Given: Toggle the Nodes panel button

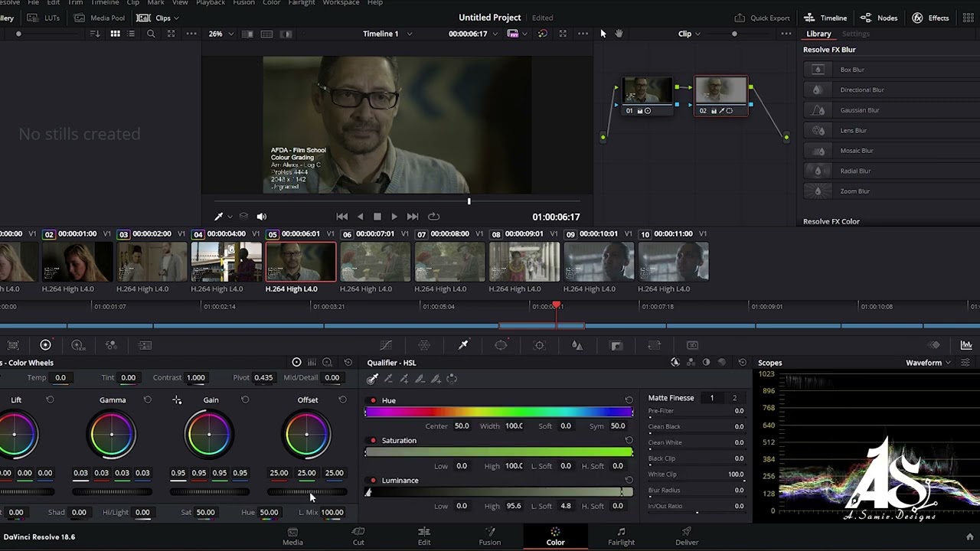Looking at the screenshot, I should tap(879, 18).
